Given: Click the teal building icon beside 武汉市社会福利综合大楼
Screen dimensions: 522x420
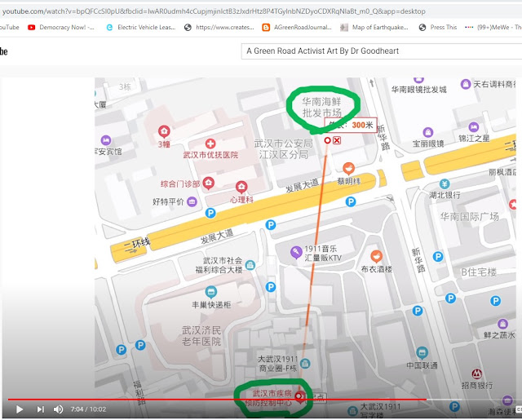Looking at the screenshot, I should 250,265.
